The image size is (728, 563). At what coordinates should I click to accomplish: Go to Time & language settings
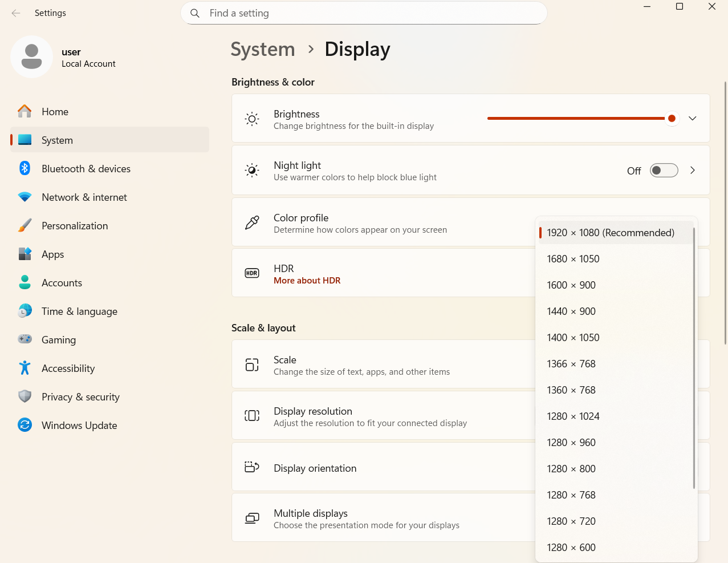[79, 311]
